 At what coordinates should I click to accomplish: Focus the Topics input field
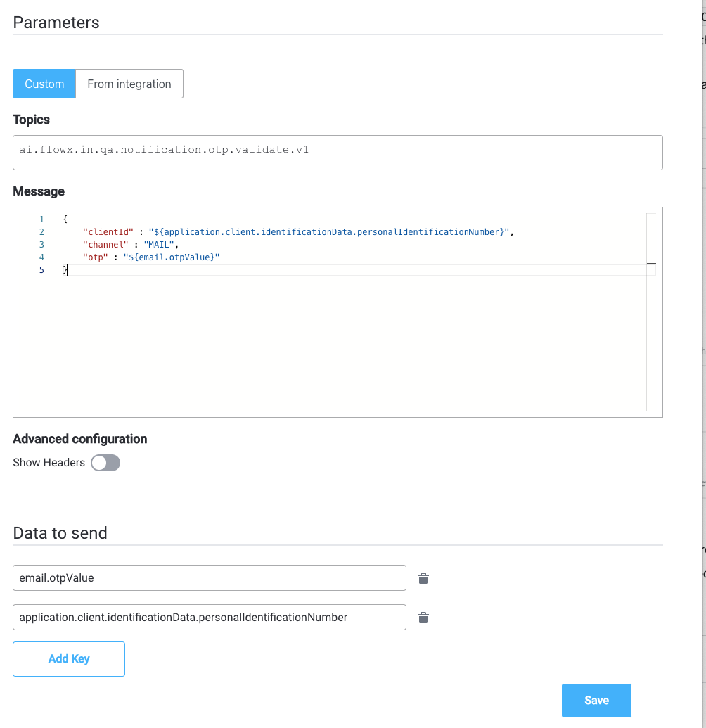point(338,153)
